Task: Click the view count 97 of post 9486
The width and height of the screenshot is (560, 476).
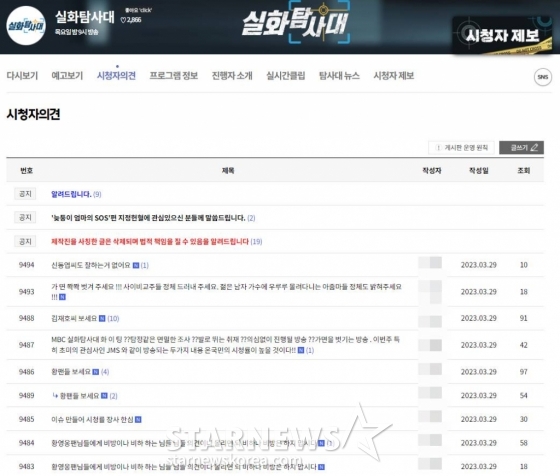Action: 524,372
